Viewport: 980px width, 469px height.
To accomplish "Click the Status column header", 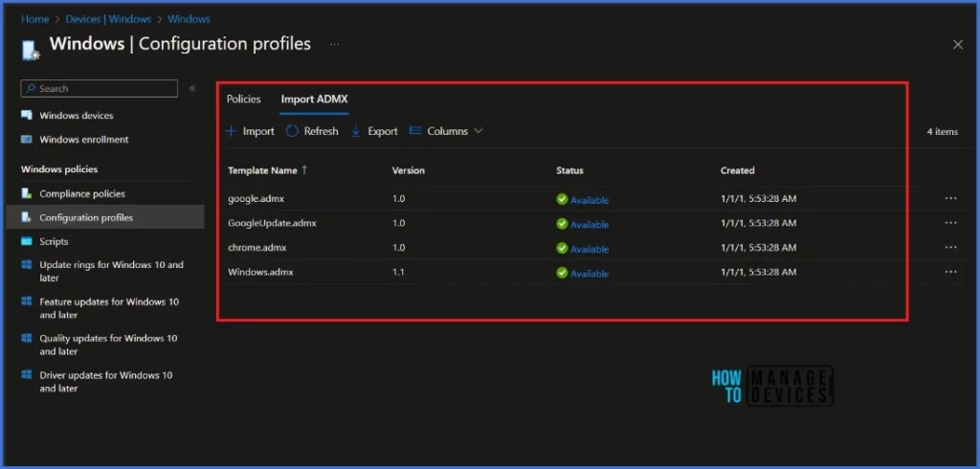I will pos(569,170).
